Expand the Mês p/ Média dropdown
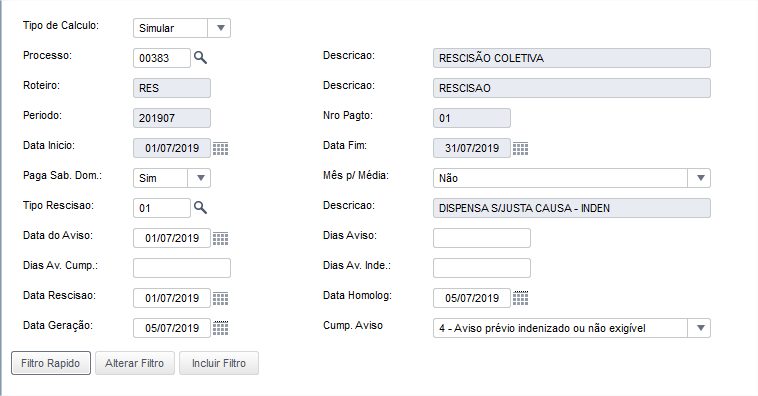Screen dimensions: 758x396 700,178
